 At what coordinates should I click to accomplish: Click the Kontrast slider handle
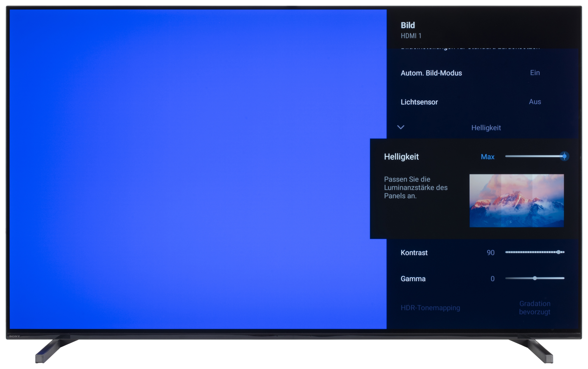click(558, 252)
